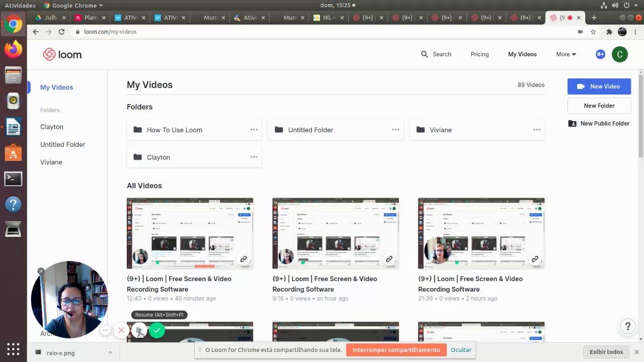Open Untitled Folder in the sidebar
The image size is (644, 362).
[x=62, y=145]
